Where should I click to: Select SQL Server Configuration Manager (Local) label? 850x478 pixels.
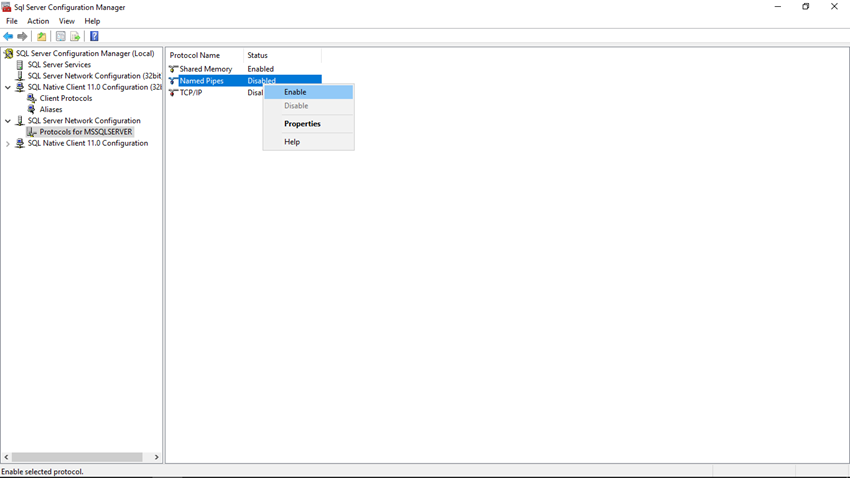pyautogui.click(x=85, y=53)
